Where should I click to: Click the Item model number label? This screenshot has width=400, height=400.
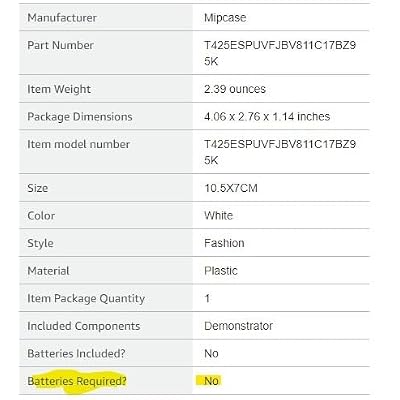click(78, 144)
